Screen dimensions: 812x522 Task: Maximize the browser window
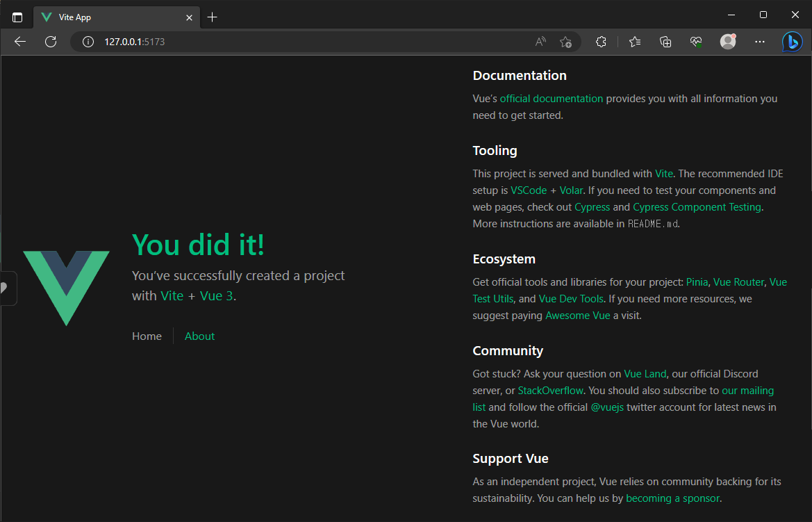pos(763,15)
